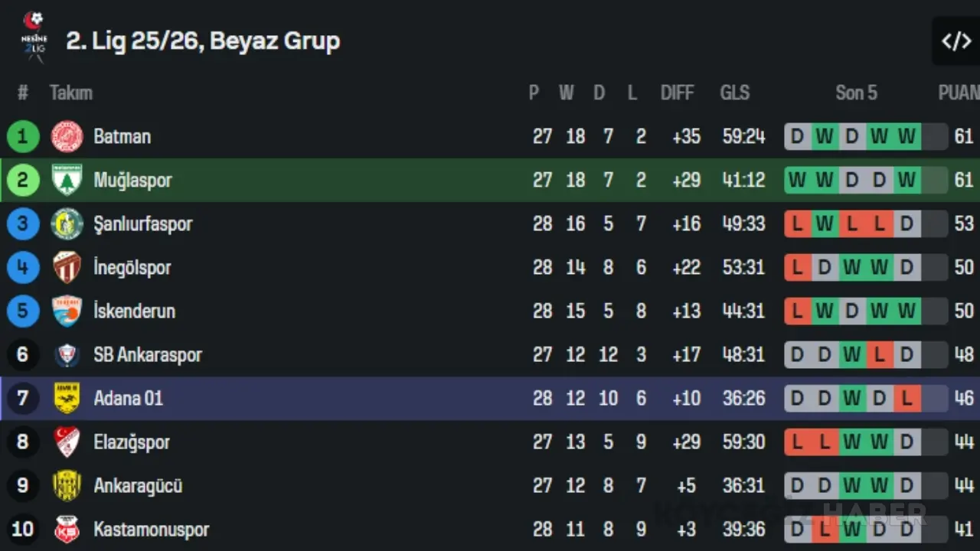Click the Elazığspor team crest
The height and width of the screenshot is (551, 980).
point(67,442)
